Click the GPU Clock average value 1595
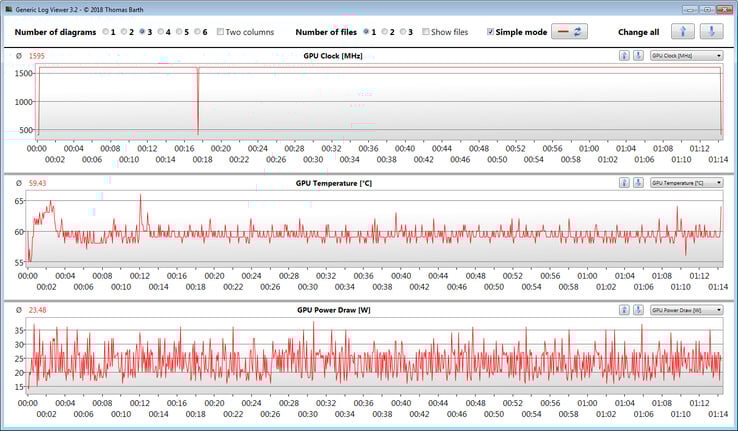738x431 pixels. (x=37, y=56)
